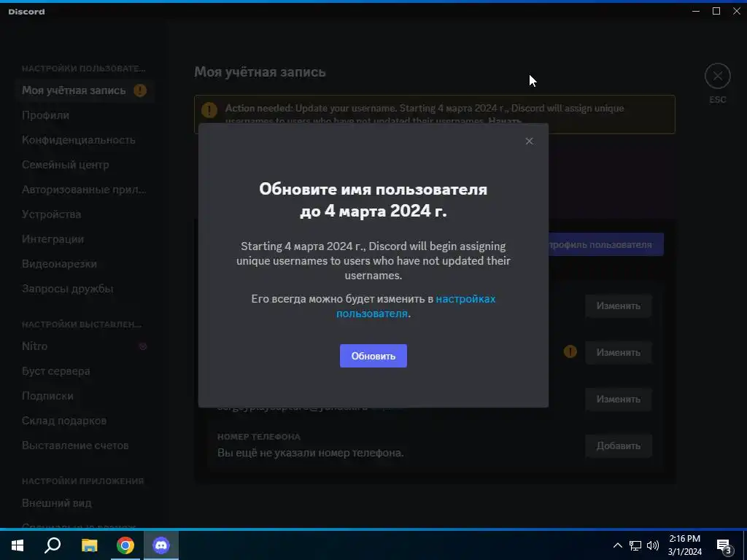Open the Windows Start menu

tap(18, 545)
